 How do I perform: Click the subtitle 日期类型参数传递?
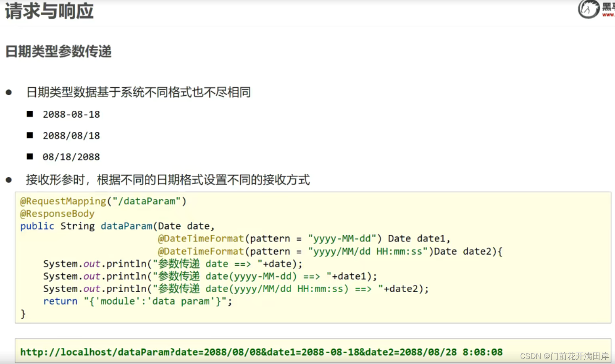pos(58,51)
